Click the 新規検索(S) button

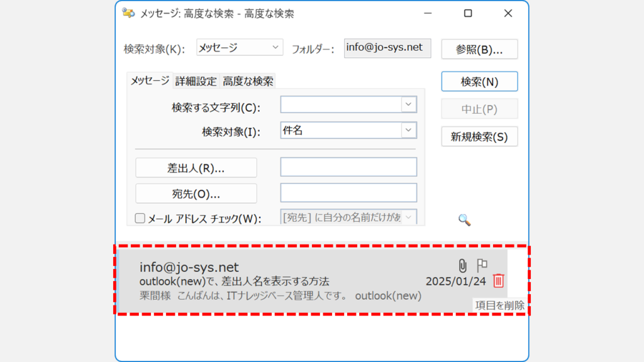point(479,136)
